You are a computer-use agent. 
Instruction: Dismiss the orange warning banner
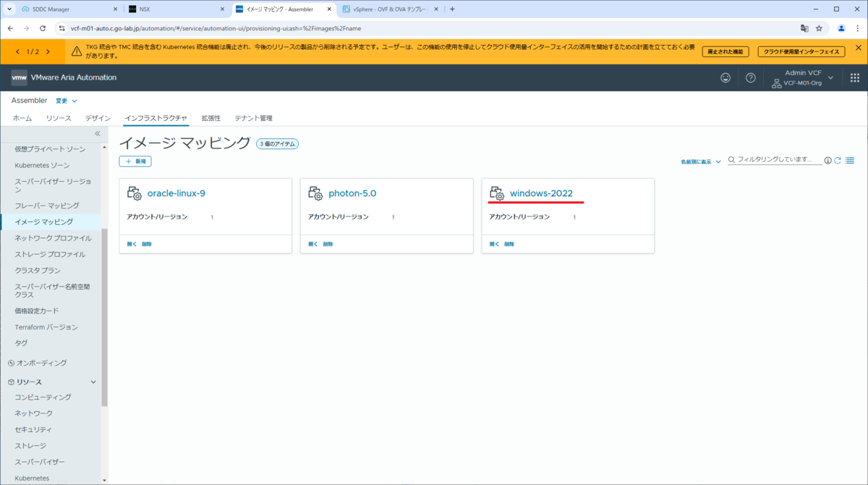(x=859, y=48)
